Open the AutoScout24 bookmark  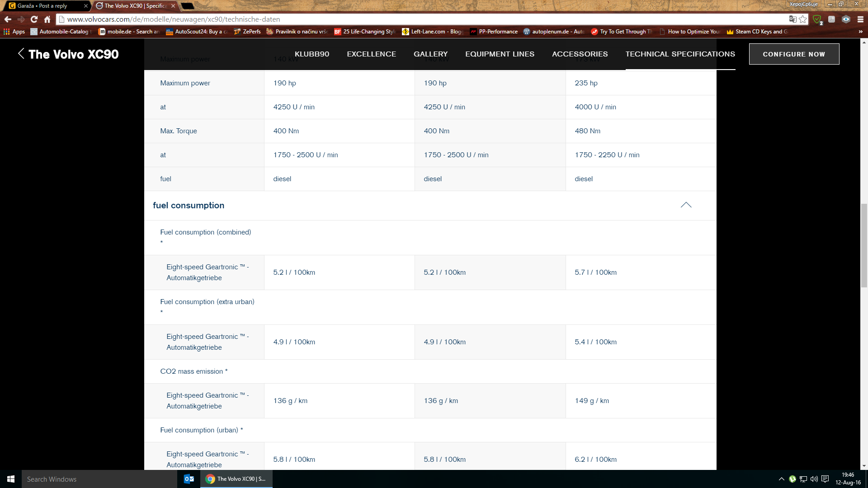click(x=197, y=32)
